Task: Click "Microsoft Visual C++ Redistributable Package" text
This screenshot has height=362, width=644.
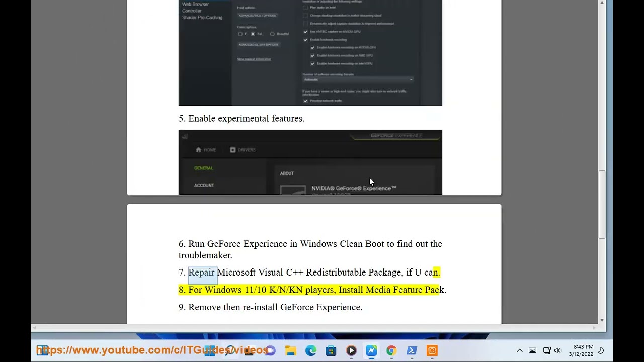Action: click(x=310, y=273)
